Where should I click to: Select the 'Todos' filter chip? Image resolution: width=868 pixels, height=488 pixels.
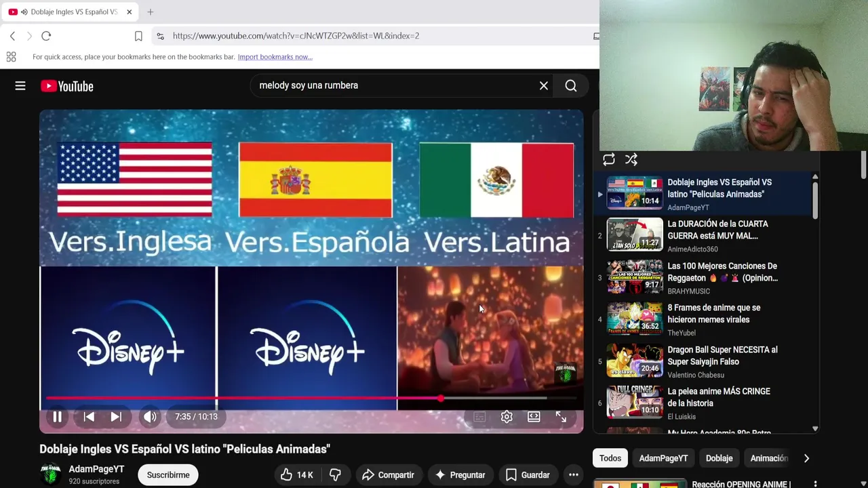[x=610, y=458]
